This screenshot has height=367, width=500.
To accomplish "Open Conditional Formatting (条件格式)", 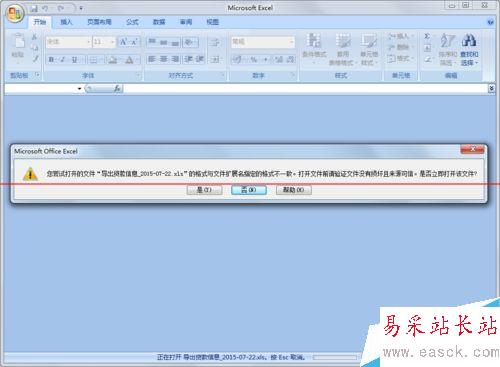I will pyautogui.click(x=314, y=49).
